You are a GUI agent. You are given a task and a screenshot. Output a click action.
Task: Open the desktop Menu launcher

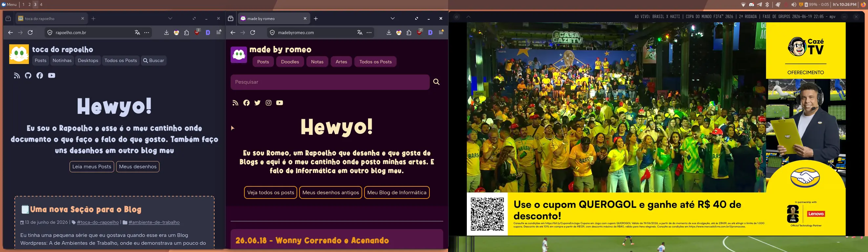click(x=9, y=5)
